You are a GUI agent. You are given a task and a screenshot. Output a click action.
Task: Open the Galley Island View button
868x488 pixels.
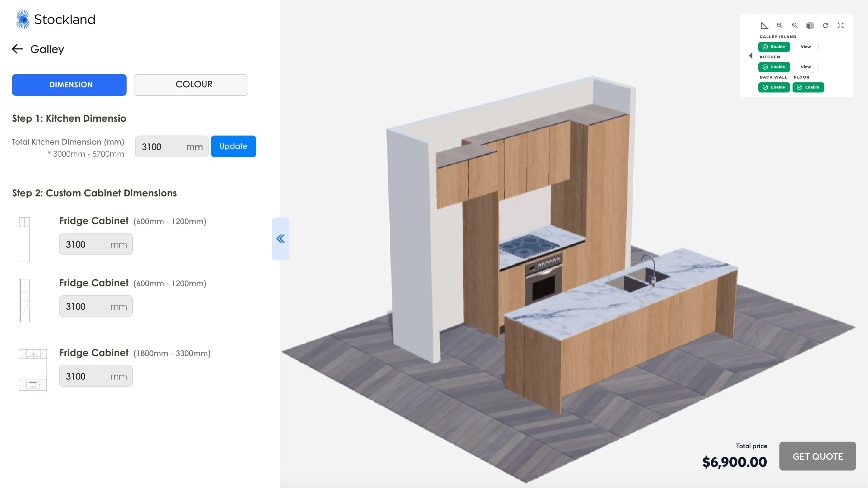click(805, 47)
